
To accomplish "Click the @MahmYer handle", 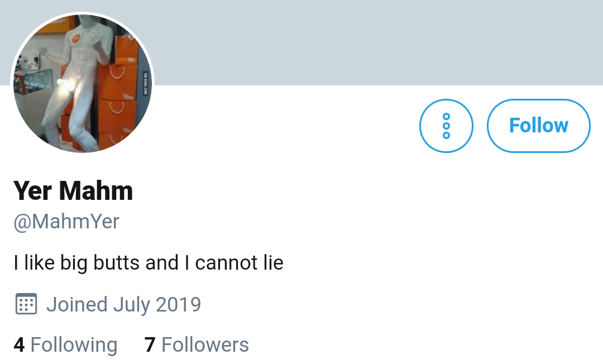I will point(66,222).
